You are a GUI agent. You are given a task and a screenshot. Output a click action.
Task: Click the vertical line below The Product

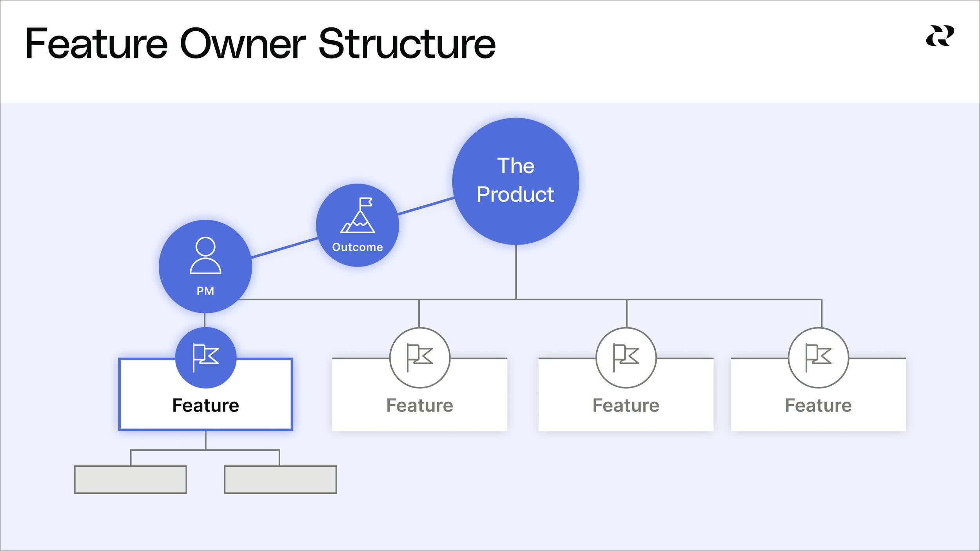click(x=515, y=272)
